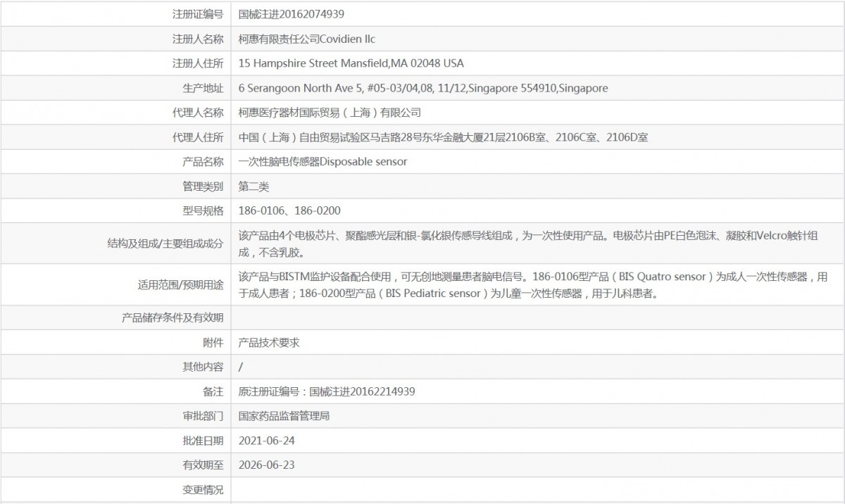845x504 pixels.
Task: Click the 注册人名称 label
Action: (198, 39)
